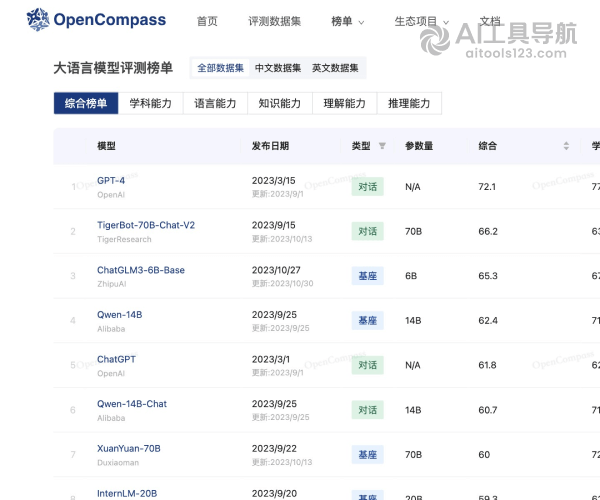This screenshot has height=500, width=600.
Task: Open the Qwen-14B model link
Action: click(x=119, y=315)
